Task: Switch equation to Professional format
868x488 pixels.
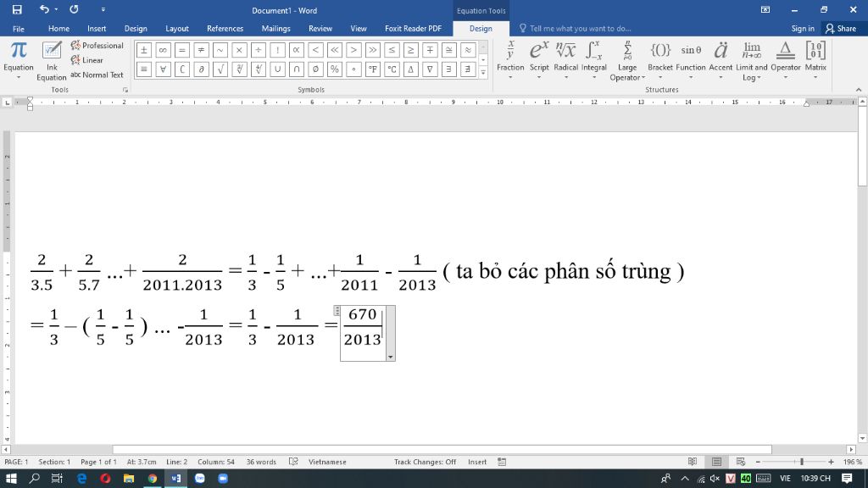Action: tap(97, 46)
